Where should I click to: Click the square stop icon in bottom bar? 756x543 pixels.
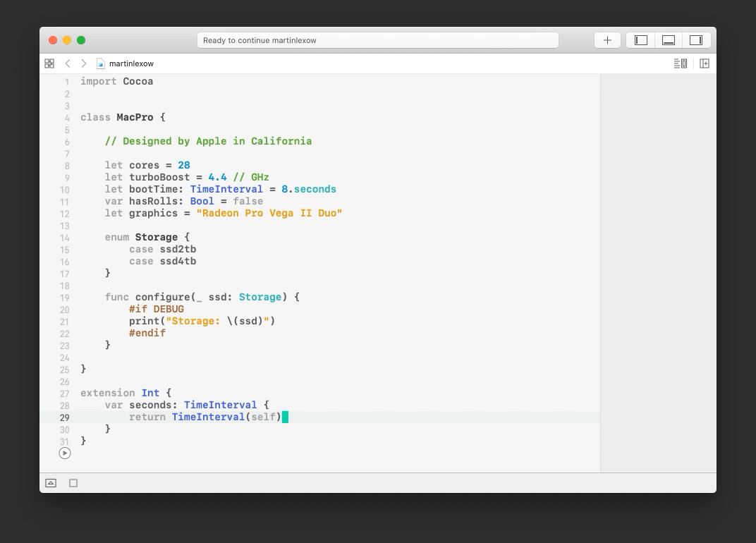(x=73, y=483)
